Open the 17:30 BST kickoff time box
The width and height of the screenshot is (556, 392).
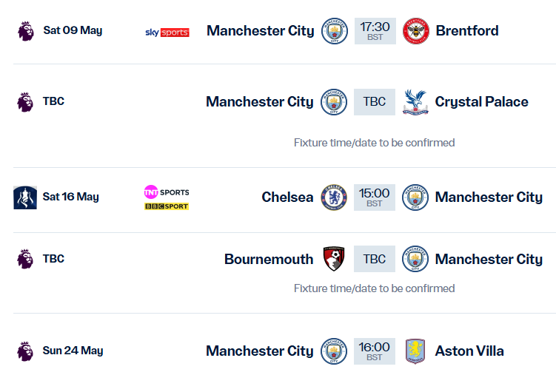click(x=375, y=31)
